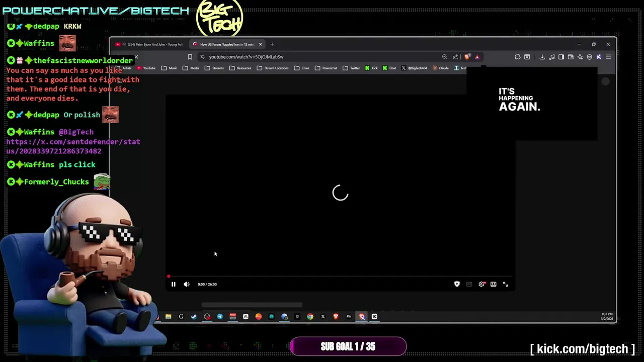
Task: Mute the video with the speaker icon
Action: (187, 285)
